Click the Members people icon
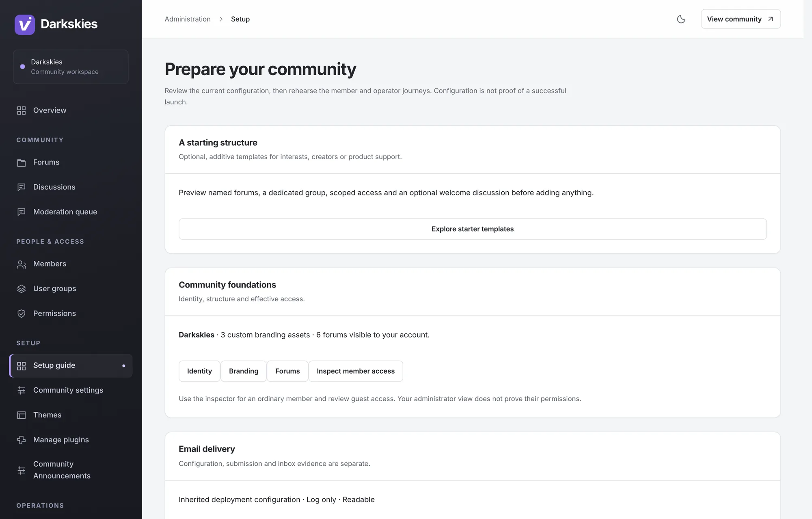 (x=22, y=264)
